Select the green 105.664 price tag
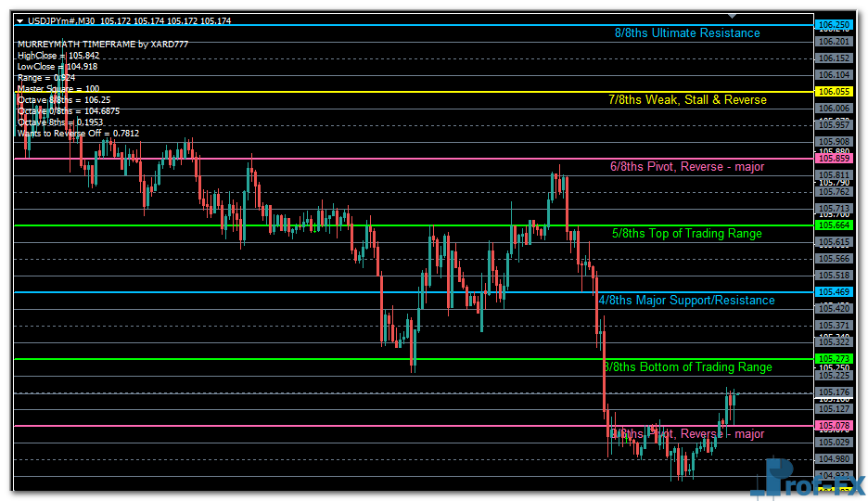The width and height of the screenshot is (868, 501). 833,225
